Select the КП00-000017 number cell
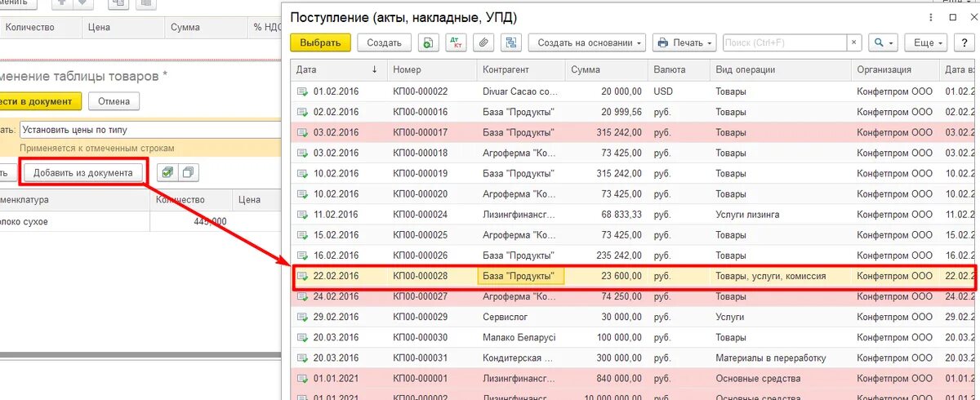This screenshot has height=400, width=980. 431,132
